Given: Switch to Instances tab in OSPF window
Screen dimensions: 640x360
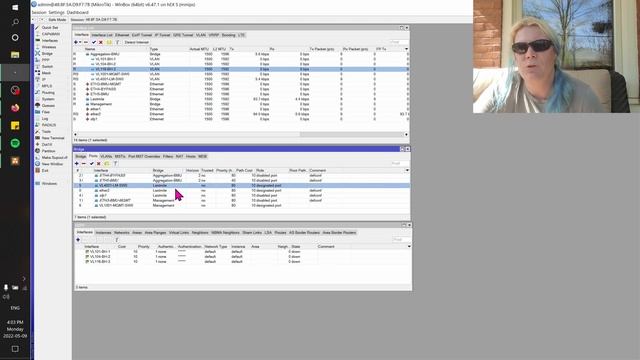Looking at the screenshot, I should pyautogui.click(x=103, y=233).
